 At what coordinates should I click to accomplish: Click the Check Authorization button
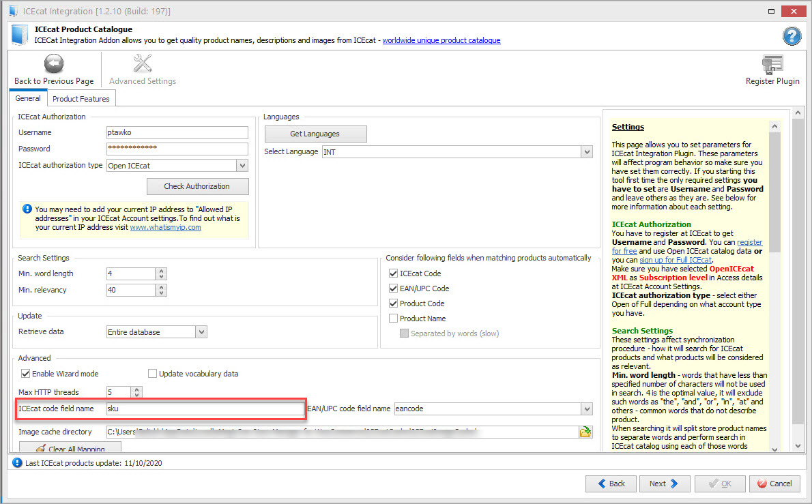point(197,186)
